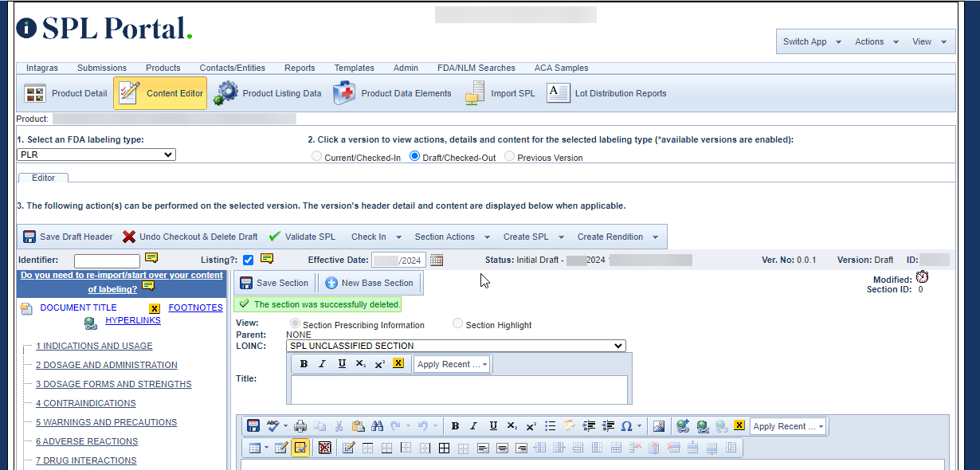
Task: Click New Base Section button
Action: point(370,283)
